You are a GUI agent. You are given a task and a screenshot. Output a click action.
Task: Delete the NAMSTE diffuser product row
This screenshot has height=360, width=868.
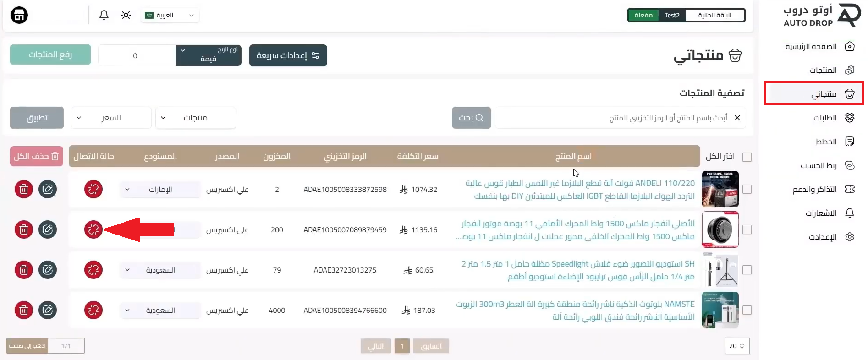click(x=24, y=310)
